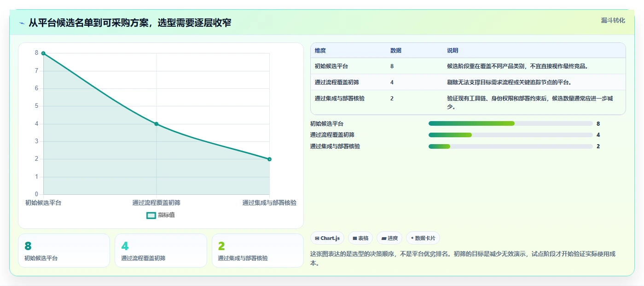Click the value 2 beside the third progress bar
The height and width of the screenshot is (286, 644).
[x=598, y=146]
